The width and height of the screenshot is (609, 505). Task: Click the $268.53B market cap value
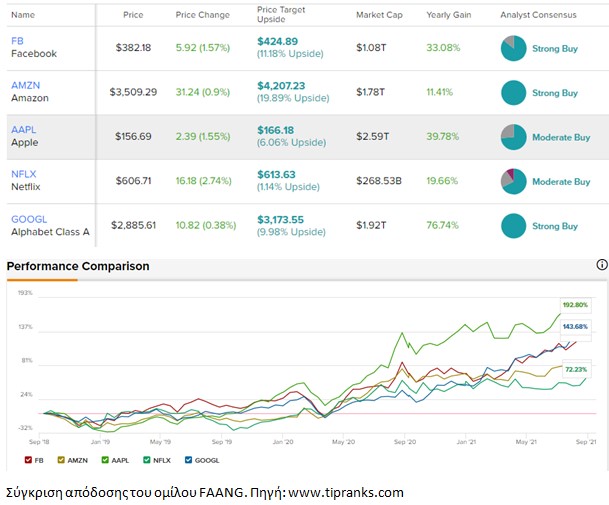click(379, 181)
